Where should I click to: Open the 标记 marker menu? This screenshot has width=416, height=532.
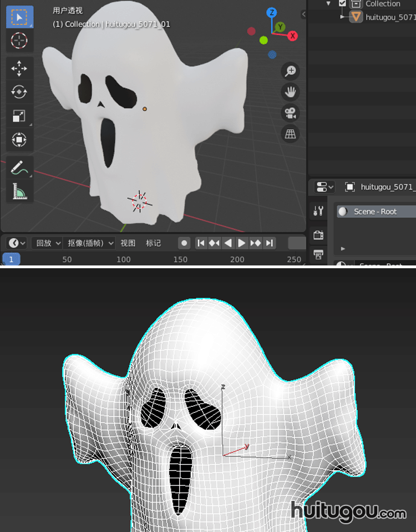[154, 243]
